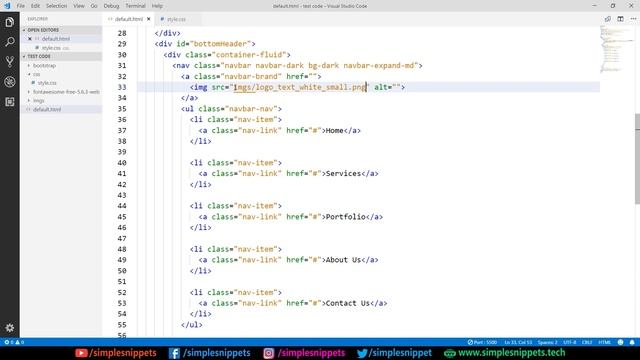Open the Search view in activity bar
This screenshot has width=640, height=360.
[x=9, y=42]
